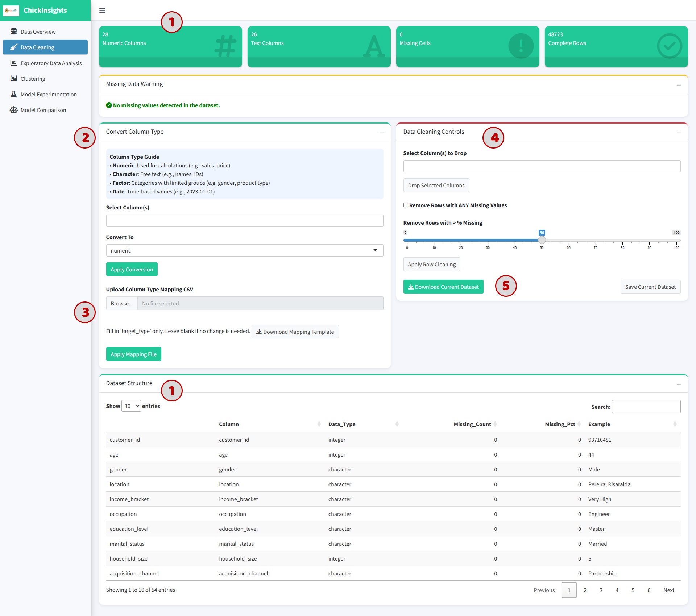The width and height of the screenshot is (696, 616).
Task: Click Download Current Dataset button
Action: click(x=443, y=287)
